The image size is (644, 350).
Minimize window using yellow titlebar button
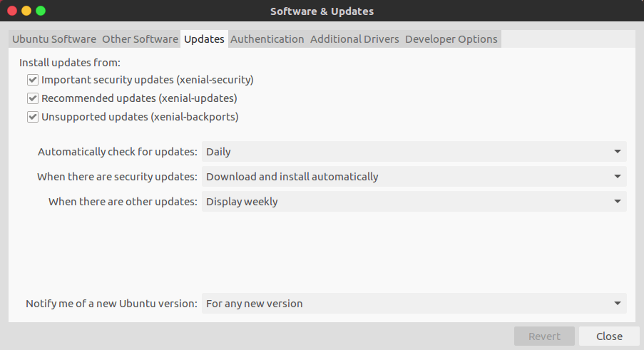[x=26, y=11]
